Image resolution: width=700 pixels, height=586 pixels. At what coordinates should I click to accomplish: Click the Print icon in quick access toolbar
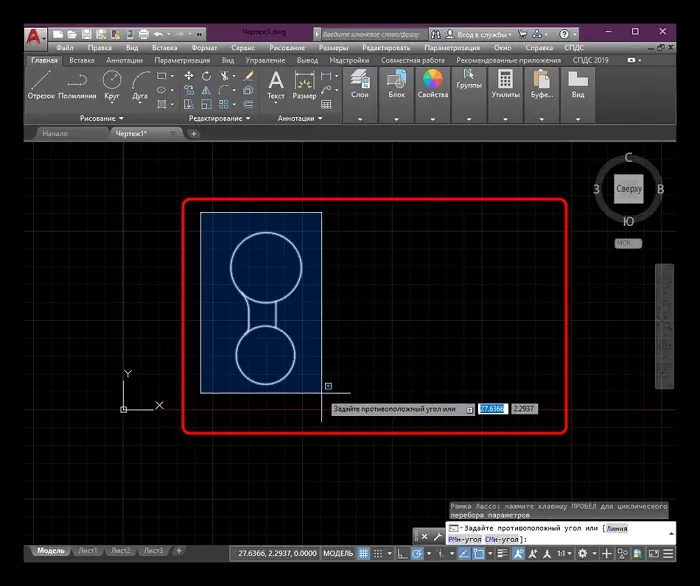144,34
